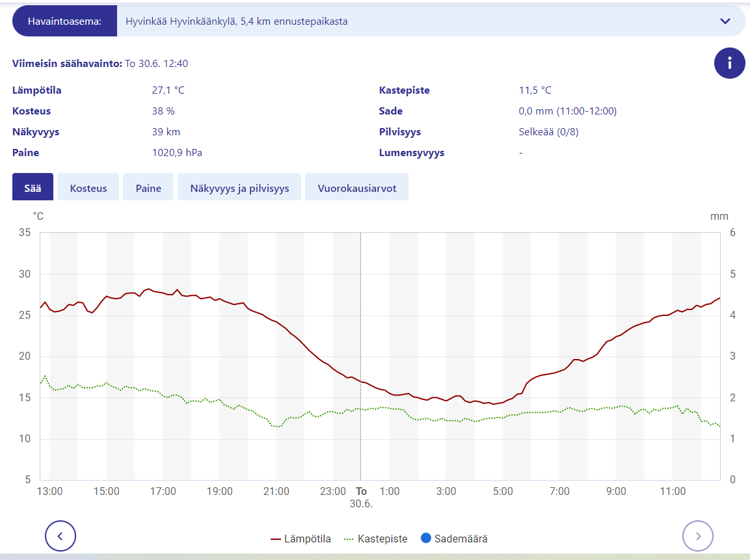Click the To 30.6. midnight date marker
Image resolution: width=750 pixels, height=560 pixels.
(362, 497)
